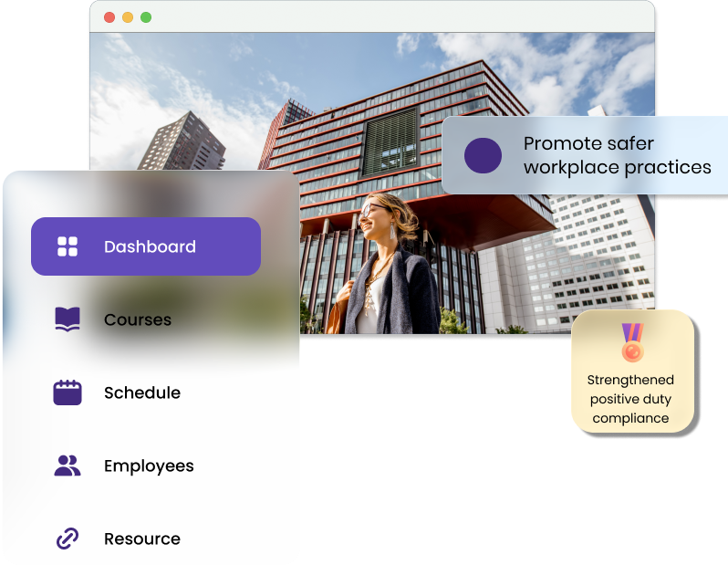The height and width of the screenshot is (565, 728).
Task: Click the bronze medal icon
Action: tap(632, 343)
